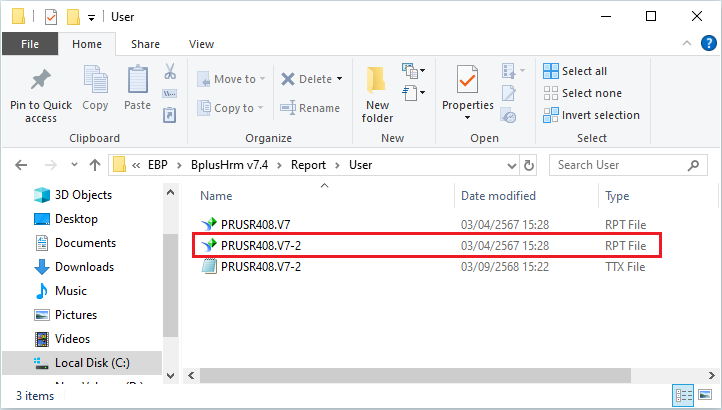Select PRUSR408.V7-2 RPT file
Viewport: 722px width, 410px height.
tap(261, 245)
